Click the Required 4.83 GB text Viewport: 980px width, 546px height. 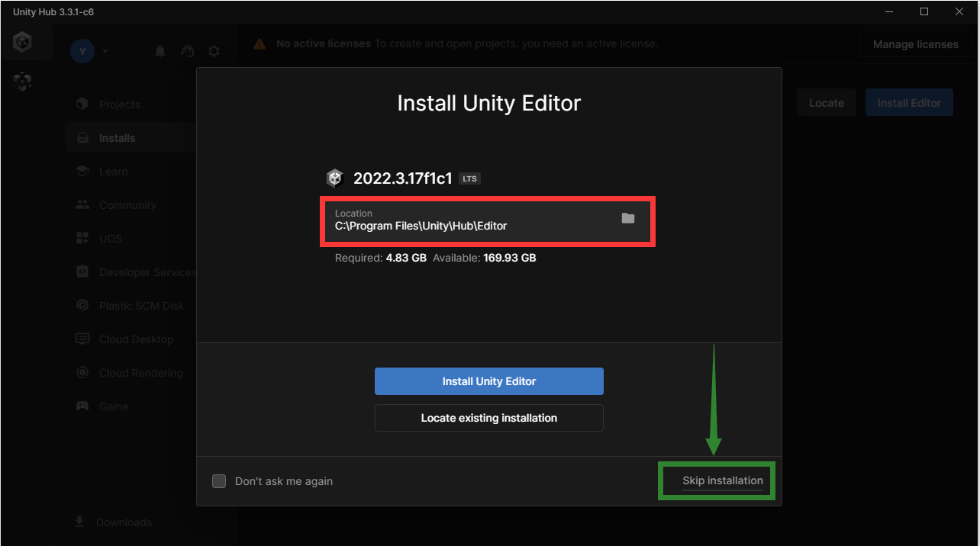[x=381, y=258]
